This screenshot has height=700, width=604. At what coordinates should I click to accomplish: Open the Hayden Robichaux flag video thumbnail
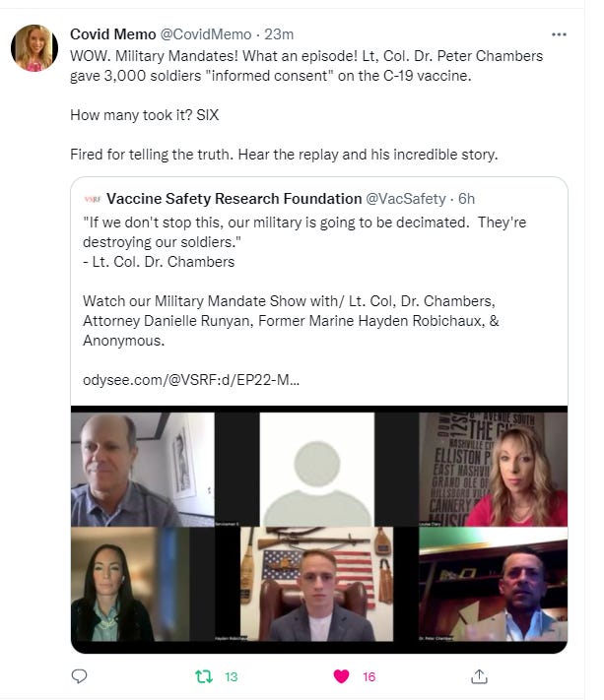[317, 586]
